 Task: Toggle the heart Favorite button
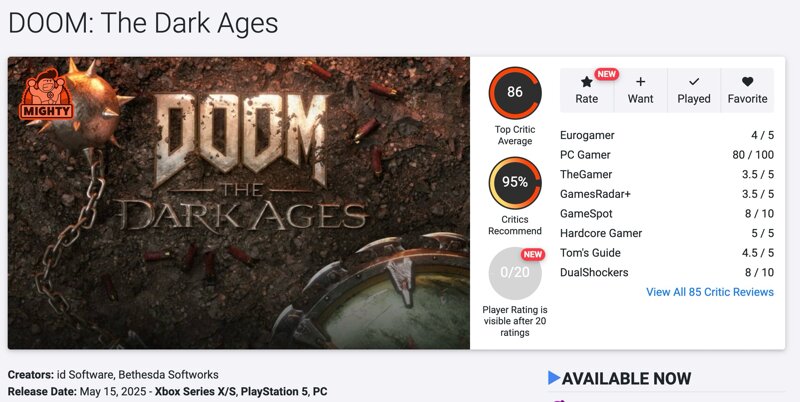pos(747,82)
